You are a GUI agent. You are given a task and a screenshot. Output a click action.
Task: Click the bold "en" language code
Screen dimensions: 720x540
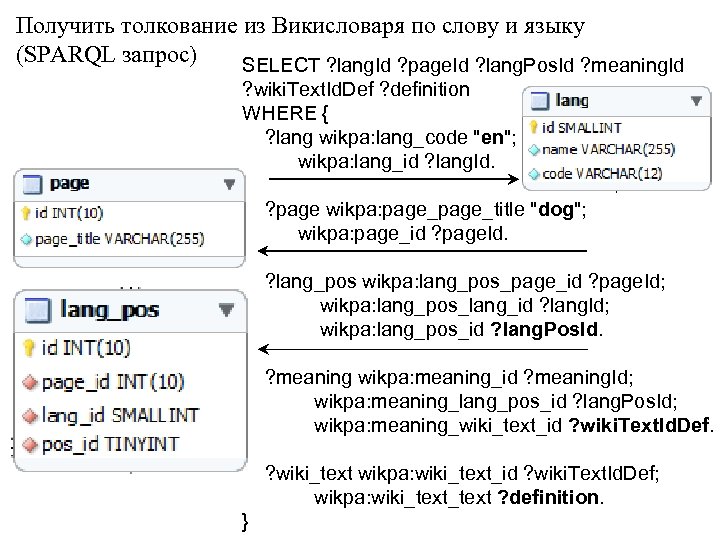coord(492,137)
